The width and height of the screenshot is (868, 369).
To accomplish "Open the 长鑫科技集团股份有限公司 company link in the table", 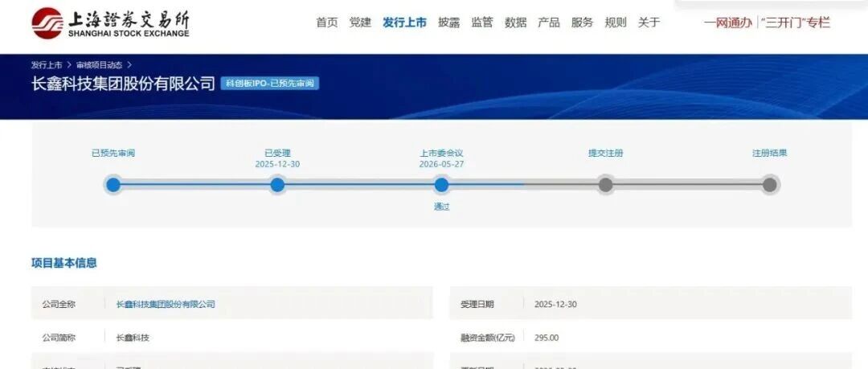I will pos(166,304).
